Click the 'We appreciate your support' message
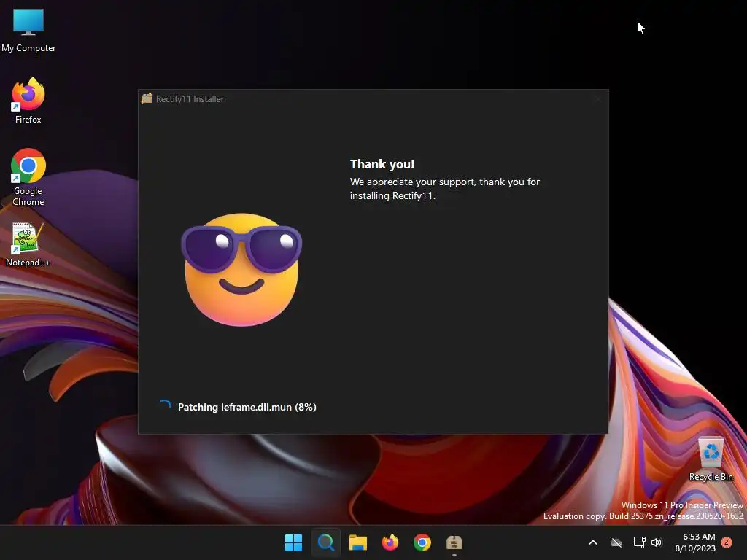Screen dimensions: 747x560 (444, 189)
